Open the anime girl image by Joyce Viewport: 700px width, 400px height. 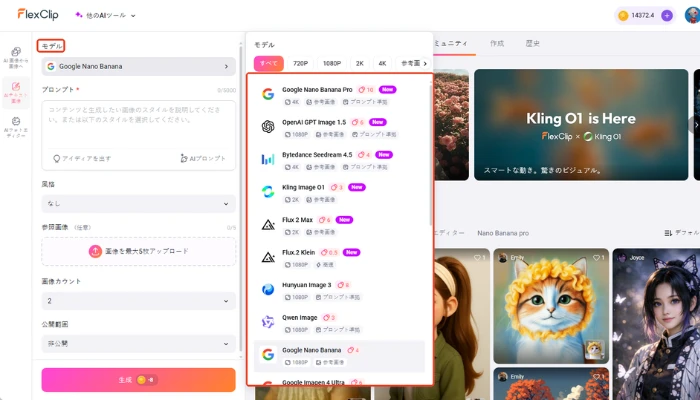coord(656,324)
